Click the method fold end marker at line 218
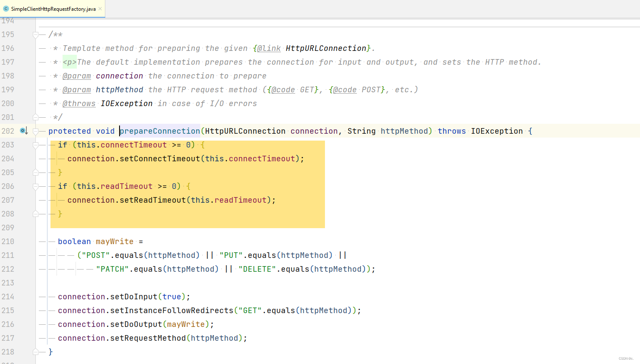Image resolution: width=640 pixels, height=364 pixels. 35,352
